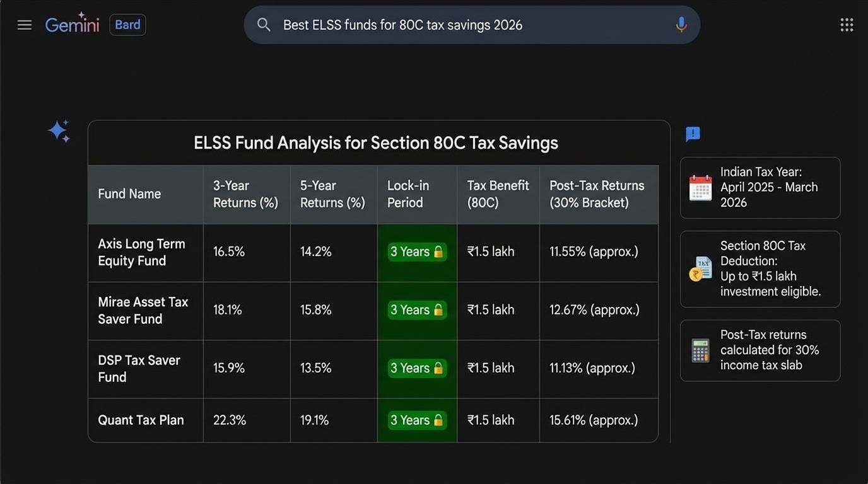The height and width of the screenshot is (484, 868).
Task: Click the Fund Name column header
Action: pos(129,193)
